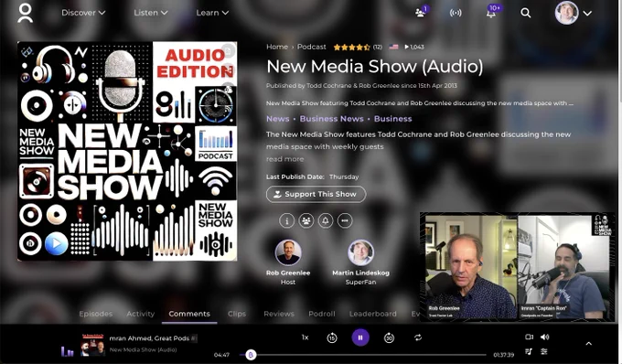
Task: Open the Listen dropdown menu
Action: [150, 13]
